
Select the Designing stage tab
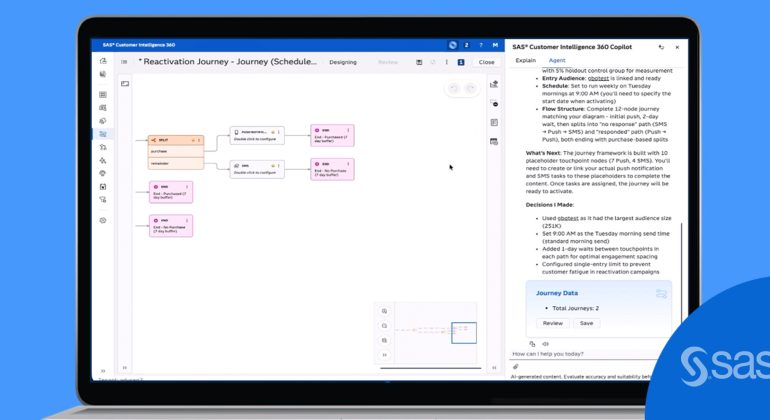343,62
